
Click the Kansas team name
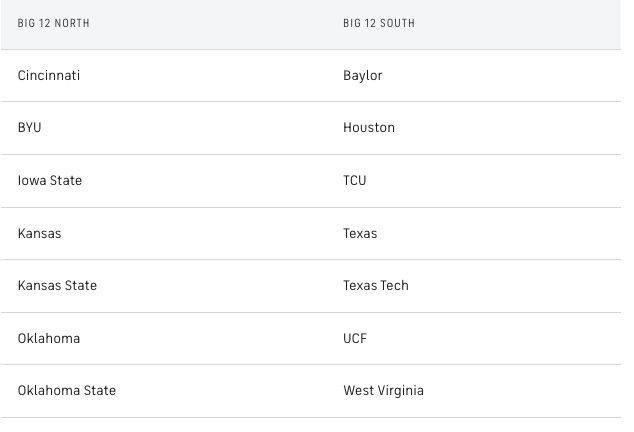pyautogui.click(x=39, y=234)
